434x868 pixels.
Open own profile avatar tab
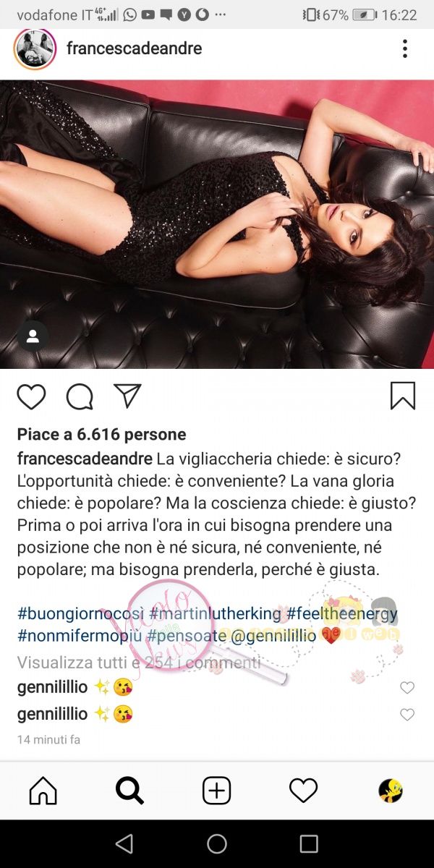click(391, 791)
